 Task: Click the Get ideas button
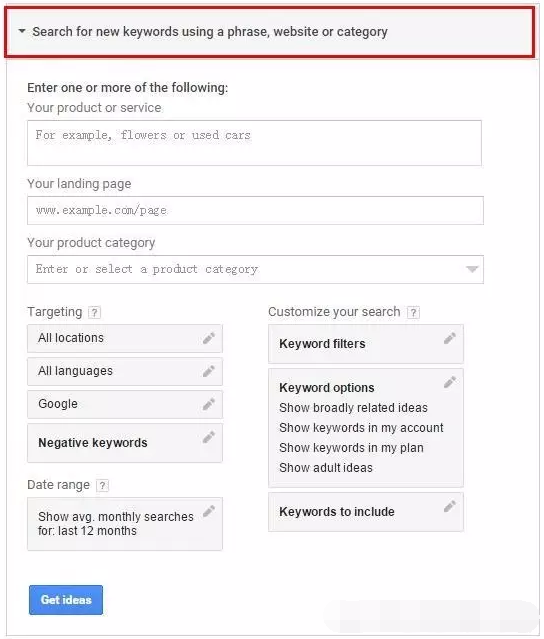click(x=66, y=599)
